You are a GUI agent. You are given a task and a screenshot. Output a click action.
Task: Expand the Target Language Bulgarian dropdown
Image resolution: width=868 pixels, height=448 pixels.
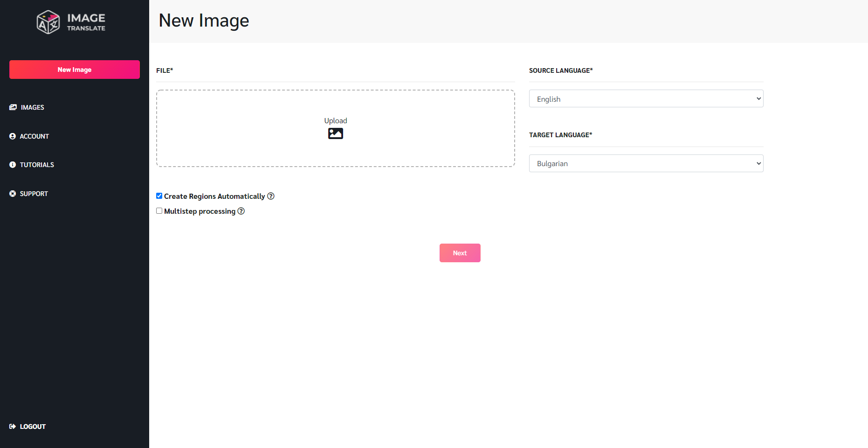[x=646, y=163]
